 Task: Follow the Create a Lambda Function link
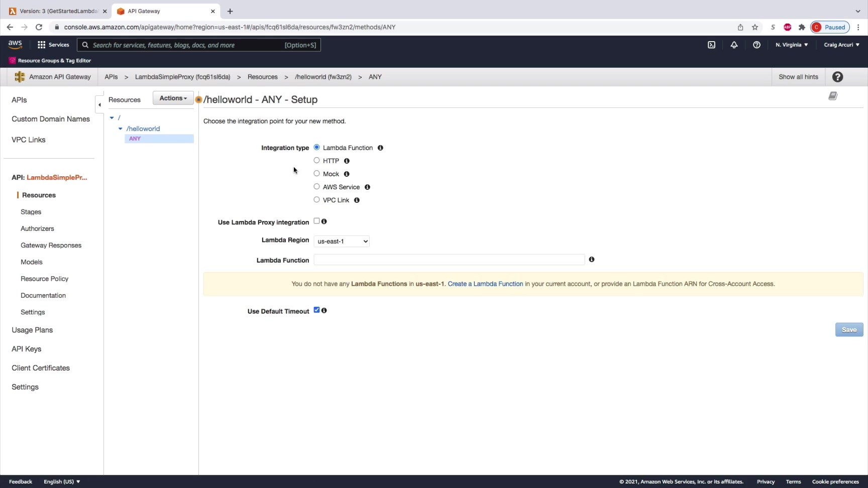(x=485, y=284)
